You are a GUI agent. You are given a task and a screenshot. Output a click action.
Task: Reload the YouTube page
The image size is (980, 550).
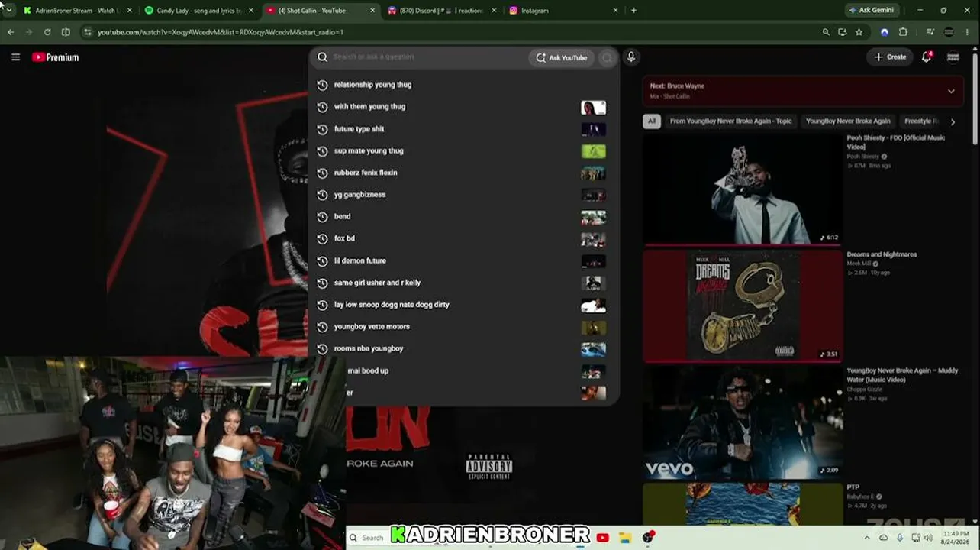tap(47, 32)
